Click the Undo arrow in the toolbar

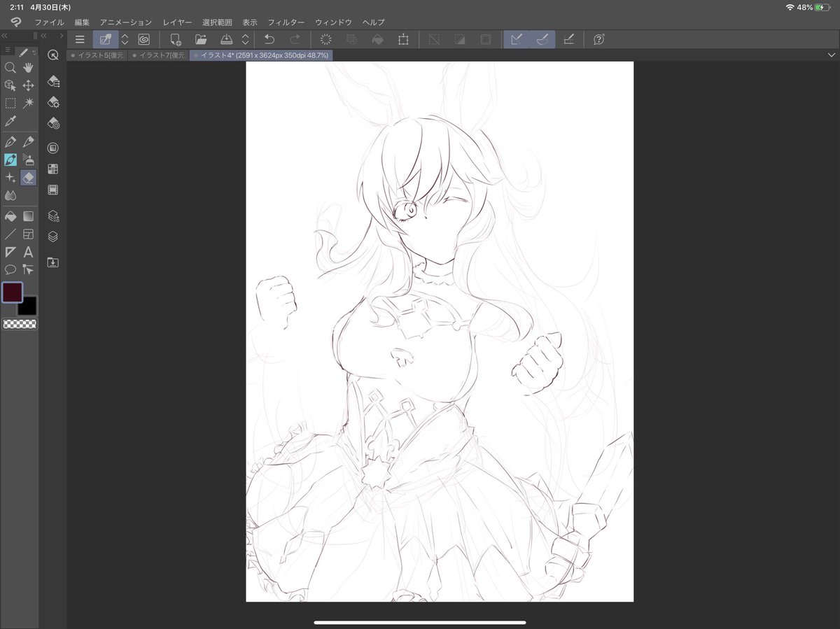point(269,40)
